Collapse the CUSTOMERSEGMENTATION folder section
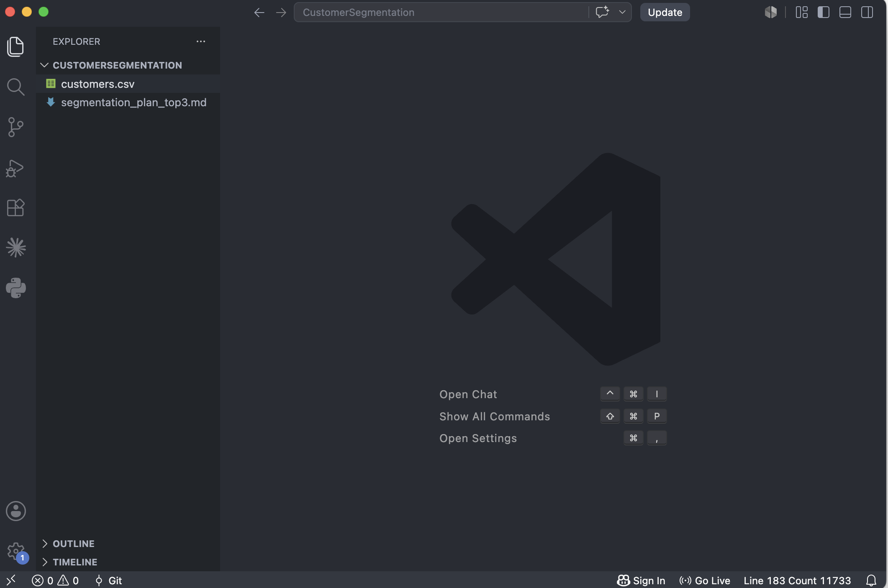 click(x=128, y=65)
